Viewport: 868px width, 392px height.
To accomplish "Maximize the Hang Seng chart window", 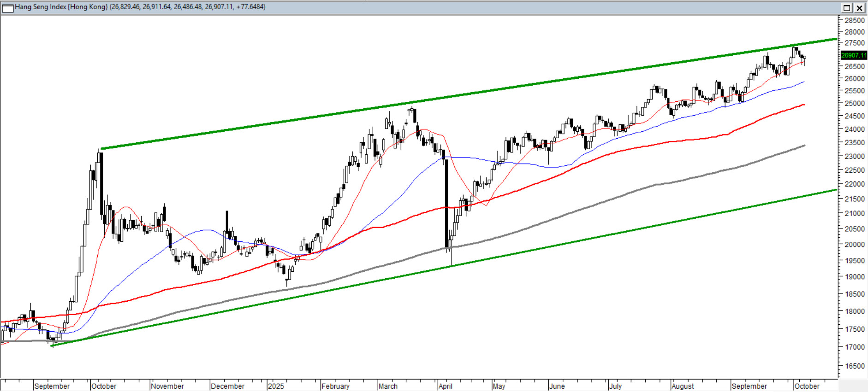I will pyautogui.click(x=847, y=8).
